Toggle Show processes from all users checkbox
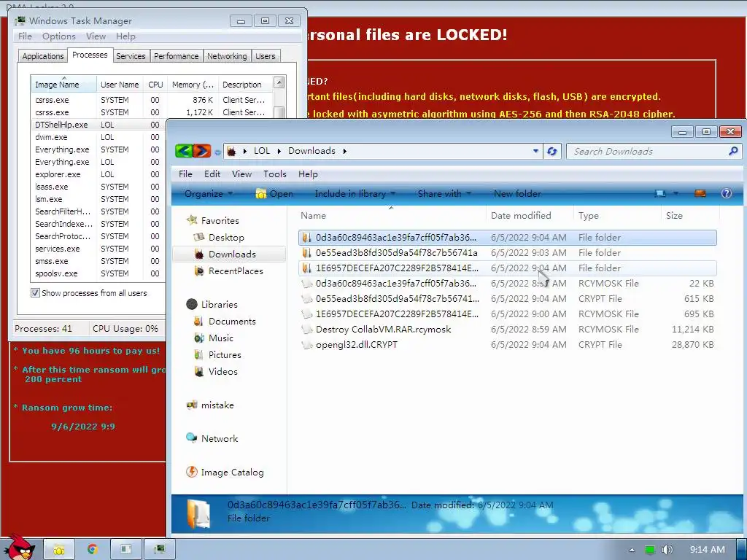Viewport: 747px width, 560px height. point(35,293)
